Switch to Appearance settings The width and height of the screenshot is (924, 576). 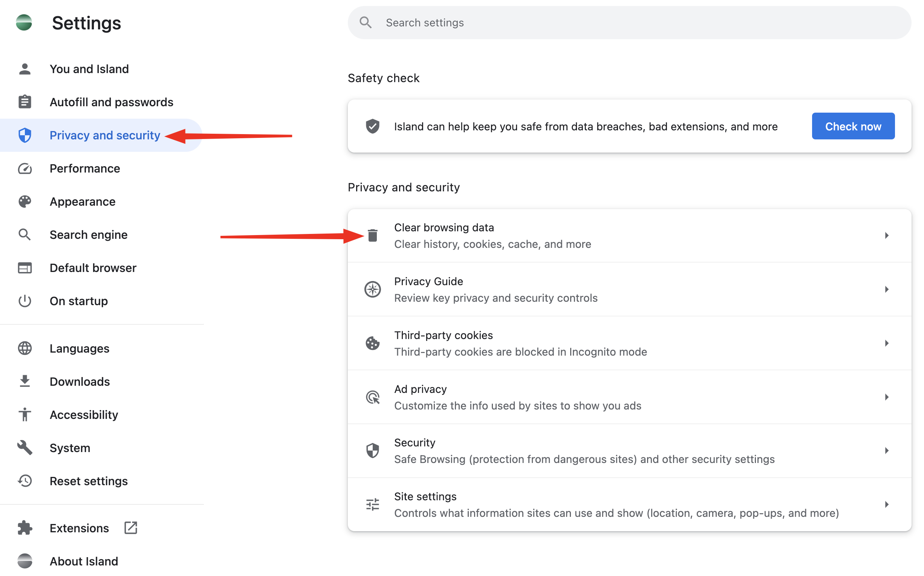click(101, 202)
